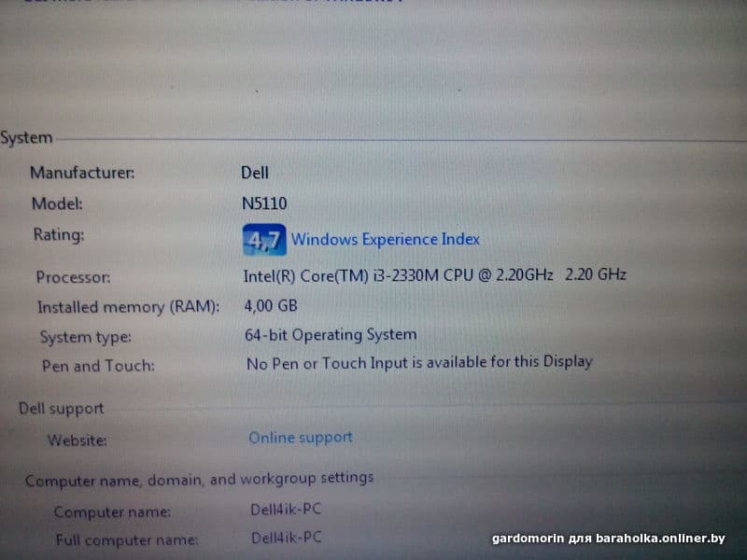The height and width of the screenshot is (560, 747).
Task: Select the 64-bit Operating System value
Action: click(331, 335)
